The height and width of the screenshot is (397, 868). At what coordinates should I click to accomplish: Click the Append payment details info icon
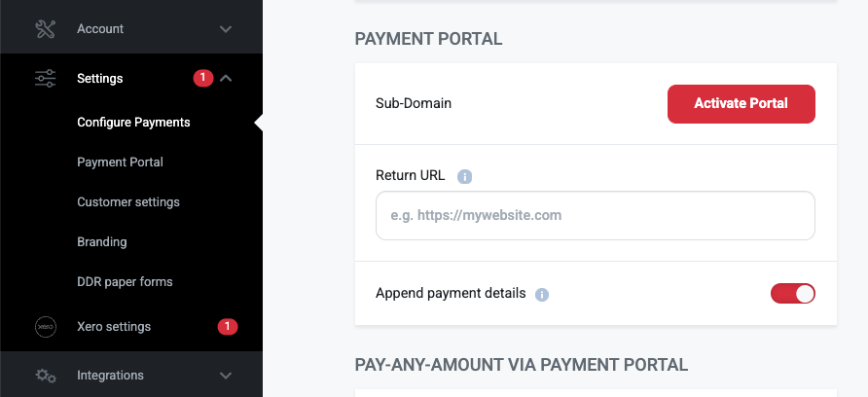point(542,294)
